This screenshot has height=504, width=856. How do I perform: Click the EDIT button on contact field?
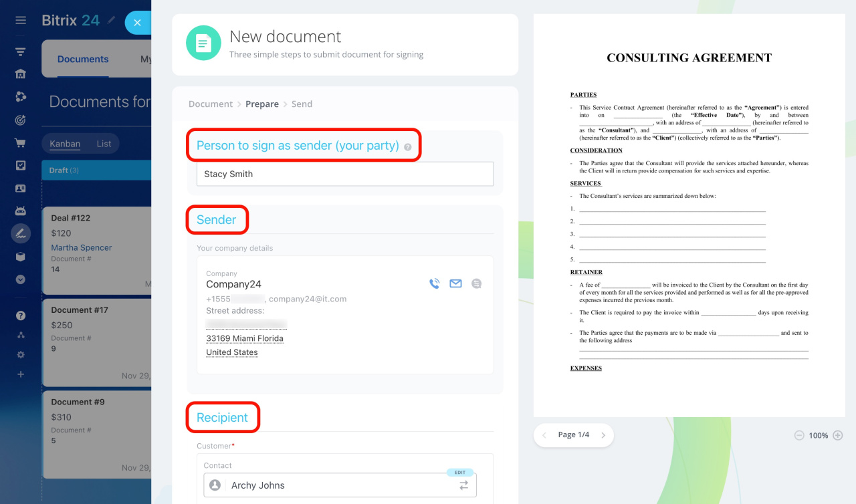tap(460, 472)
